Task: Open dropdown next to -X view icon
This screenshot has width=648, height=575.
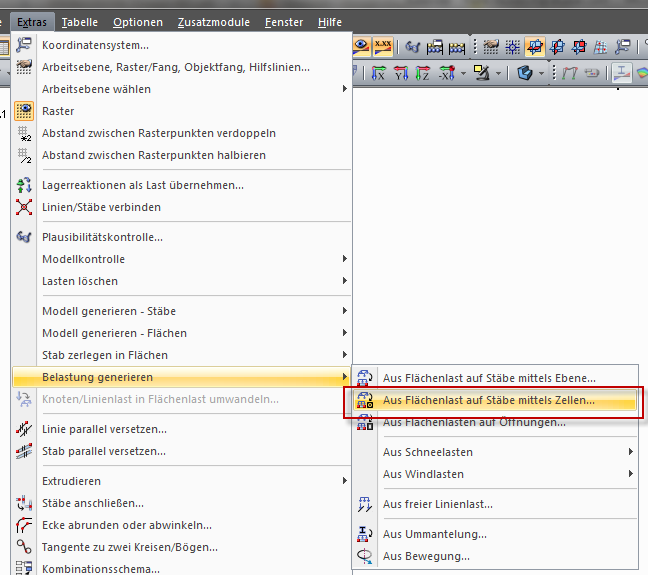Action: pyautogui.click(x=463, y=74)
